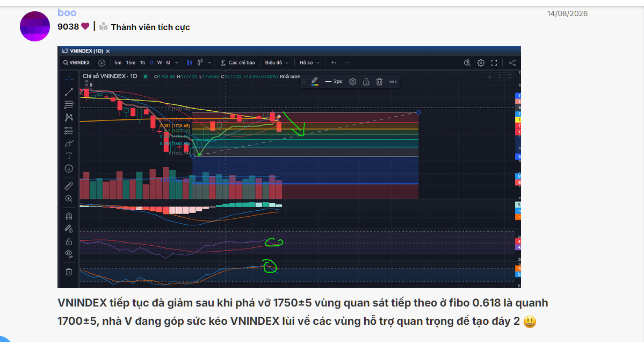Enter fullscreen chart mode
Image resolution: width=644 pixels, height=342 pixels.
pyautogui.click(x=494, y=62)
